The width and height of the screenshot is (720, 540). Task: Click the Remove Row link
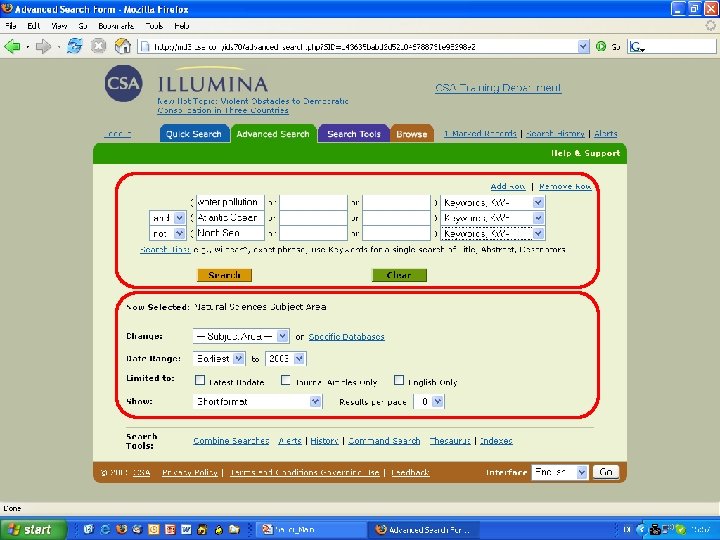coord(565,186)
